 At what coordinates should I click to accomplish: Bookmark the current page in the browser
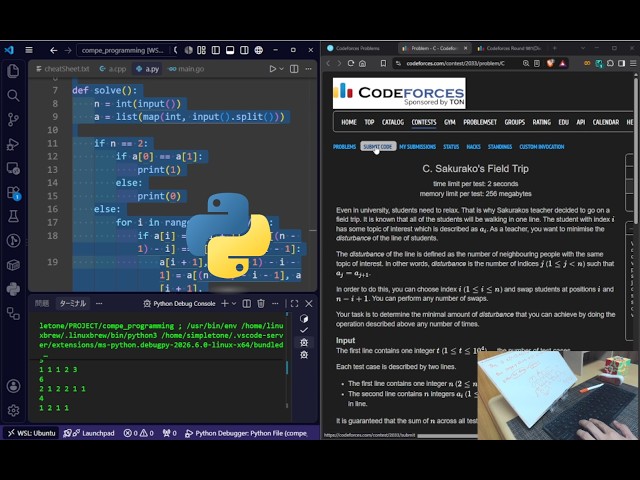coord(383,63)
